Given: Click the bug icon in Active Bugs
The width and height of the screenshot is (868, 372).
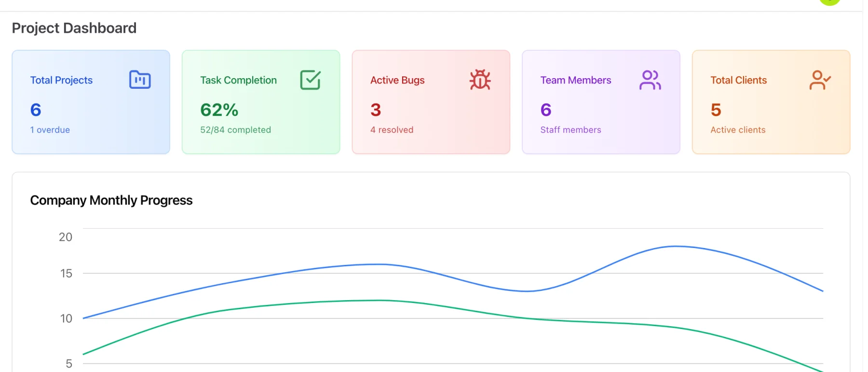Looking at the screenshot, I should tap(480, 80).
